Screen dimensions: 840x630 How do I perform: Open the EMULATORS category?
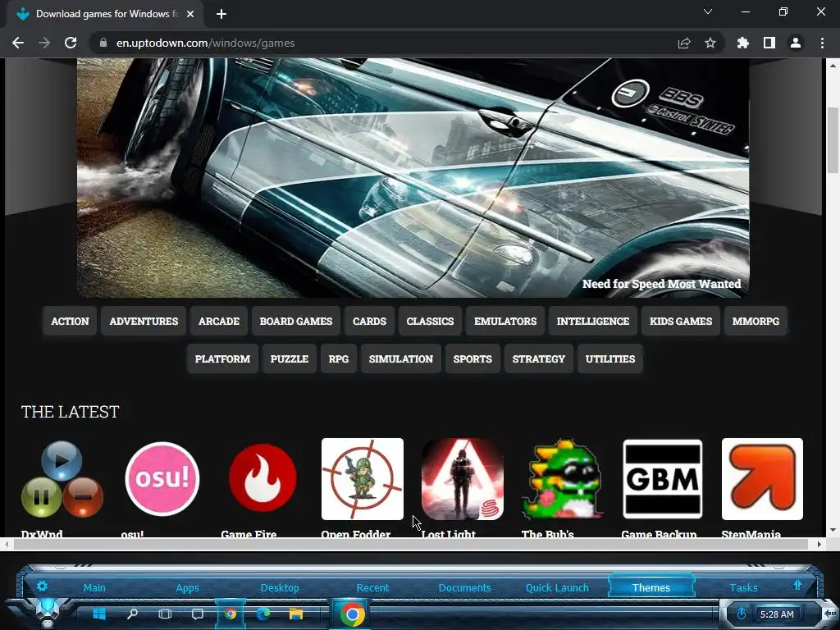tap(505, 322)
